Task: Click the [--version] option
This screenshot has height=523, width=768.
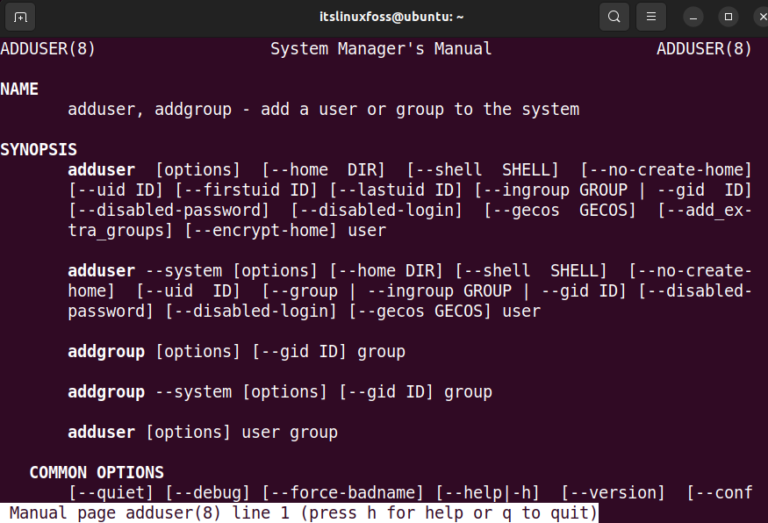Action: click(x=613, y=493)
